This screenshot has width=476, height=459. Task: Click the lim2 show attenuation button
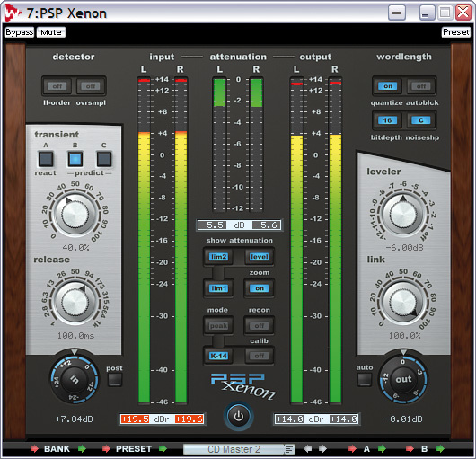(x=218, y=257)
